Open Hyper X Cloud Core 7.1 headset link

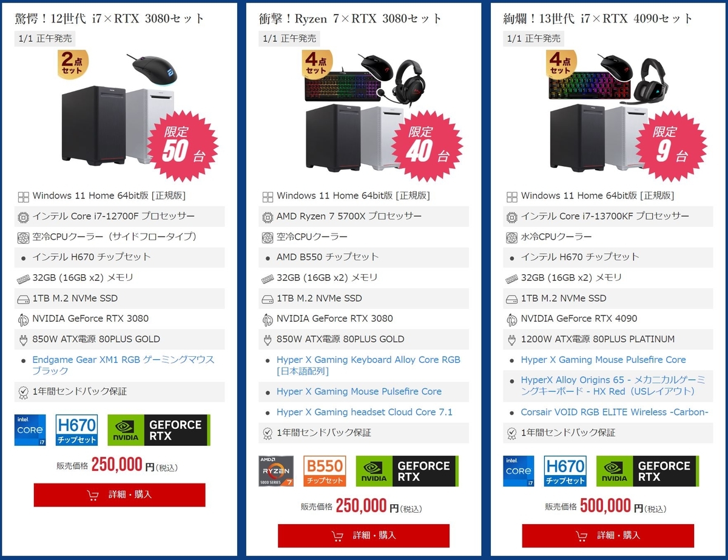[365, 412]
